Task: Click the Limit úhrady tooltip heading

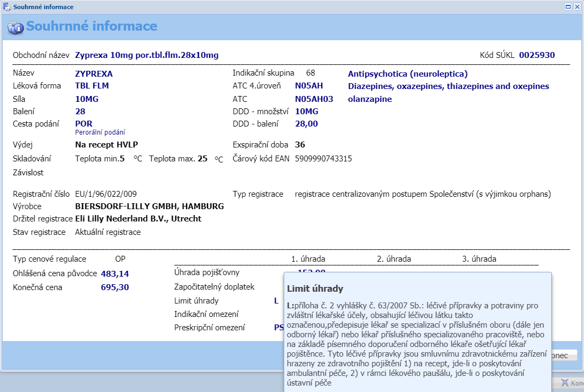Action: point(315,289)
